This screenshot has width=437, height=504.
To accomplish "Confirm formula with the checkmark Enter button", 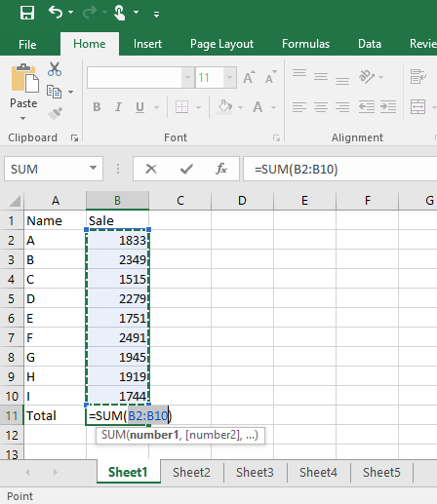I will coord(186,169).
